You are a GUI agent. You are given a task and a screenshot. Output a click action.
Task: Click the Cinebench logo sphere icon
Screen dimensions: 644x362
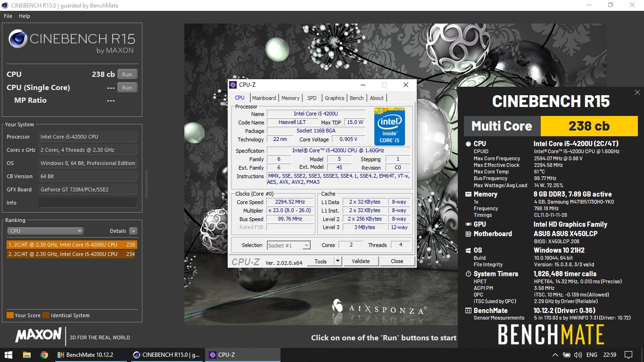tap(17, 39)
